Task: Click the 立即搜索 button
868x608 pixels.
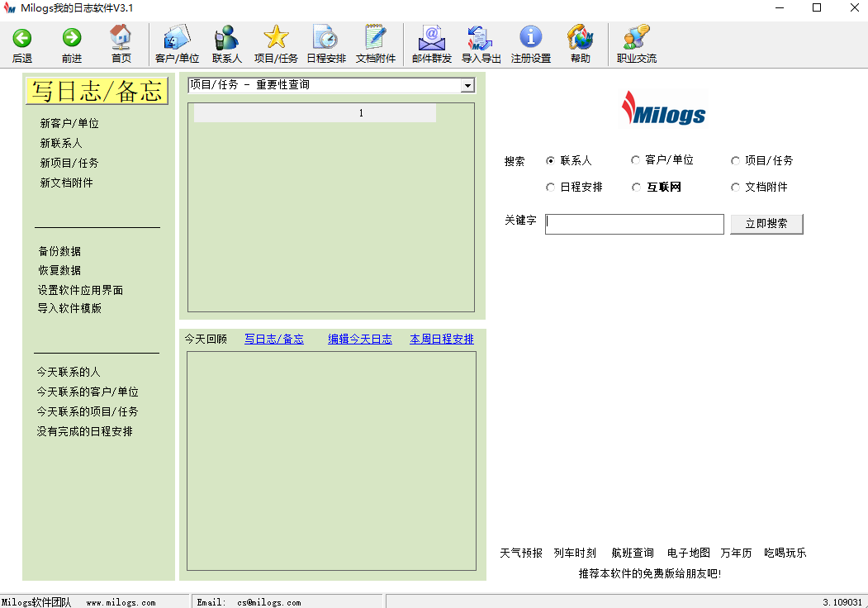Action: 766,224
